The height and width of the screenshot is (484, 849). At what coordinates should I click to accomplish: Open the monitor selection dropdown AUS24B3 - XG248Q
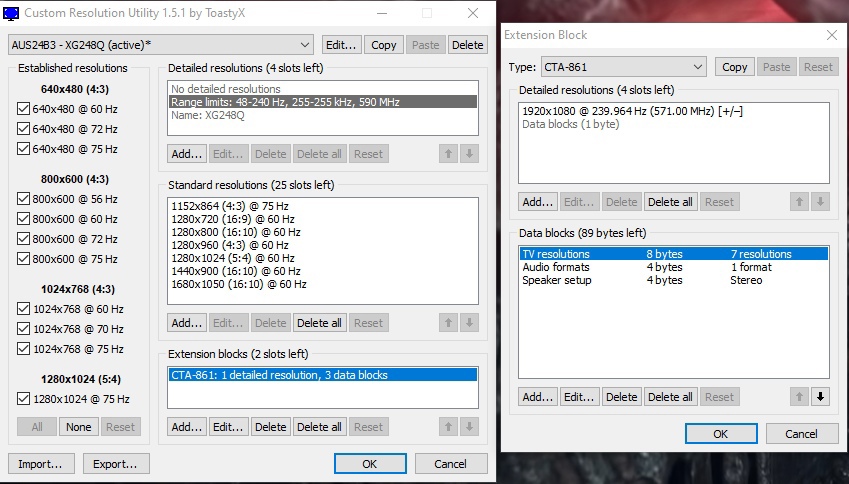(160, 45)
